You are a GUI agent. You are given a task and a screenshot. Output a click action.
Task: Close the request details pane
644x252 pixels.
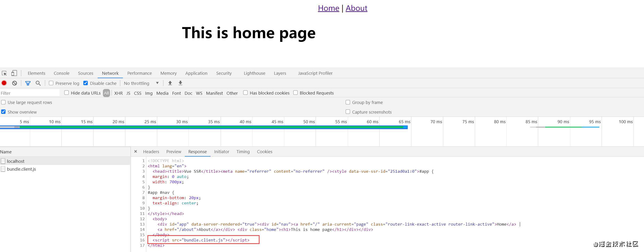136,151
